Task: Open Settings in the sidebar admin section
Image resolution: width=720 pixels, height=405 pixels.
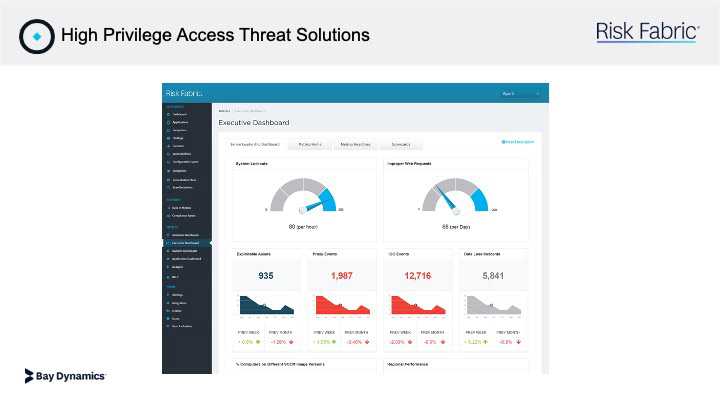Action: point(177,295)
